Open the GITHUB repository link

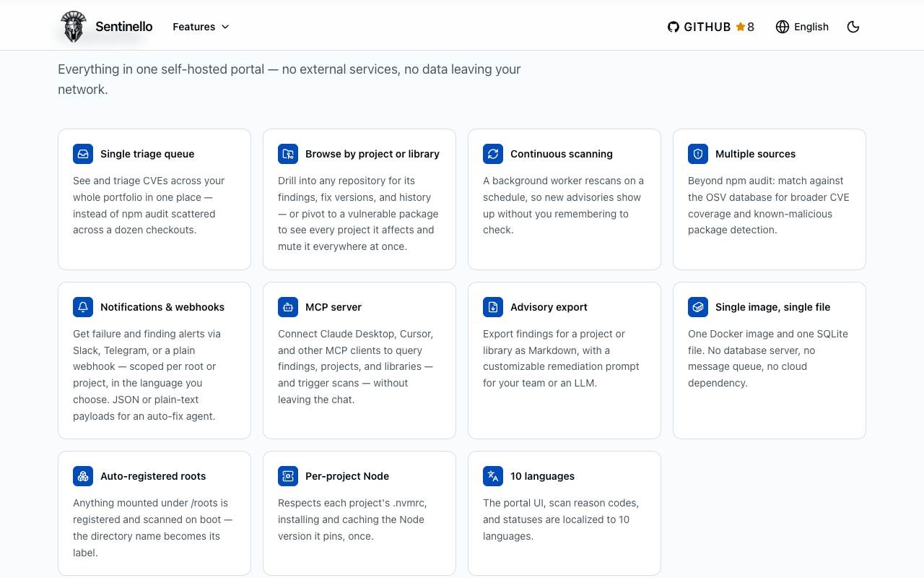coord(710,27)
